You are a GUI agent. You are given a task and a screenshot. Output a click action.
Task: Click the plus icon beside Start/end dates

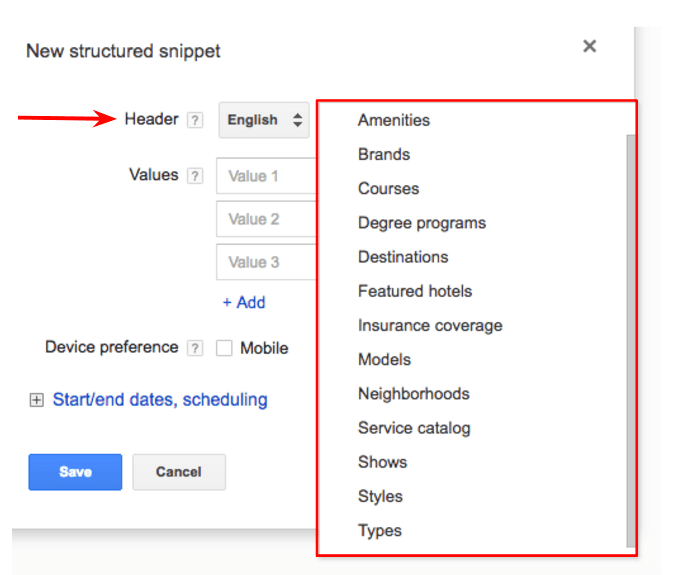(37, 400)
